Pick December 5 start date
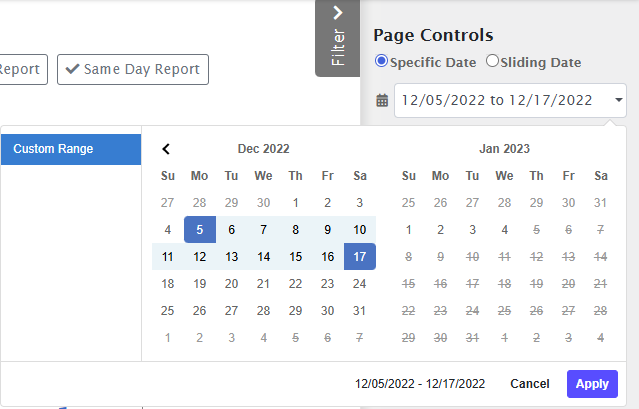The width and height of the screenshot is (639, 409). (200, 229)
